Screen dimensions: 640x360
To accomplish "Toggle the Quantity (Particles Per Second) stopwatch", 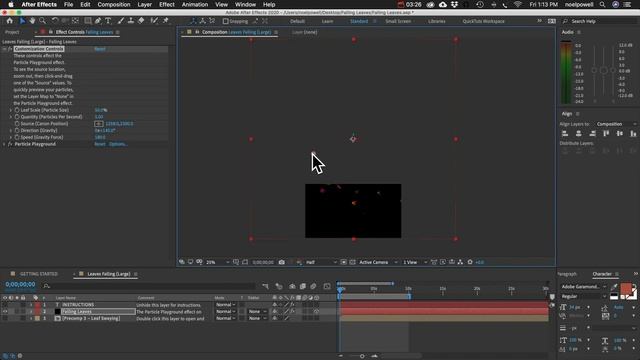I will [17, 117].
